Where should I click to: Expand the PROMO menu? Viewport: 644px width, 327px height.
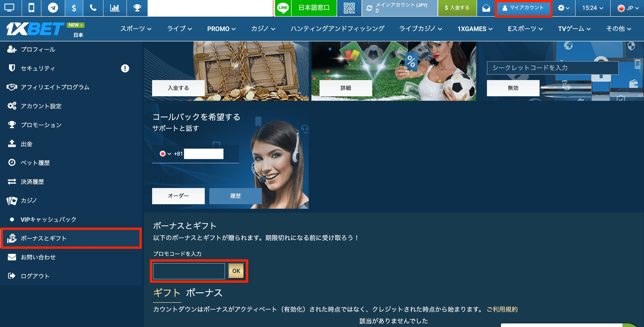coord(221,29)
